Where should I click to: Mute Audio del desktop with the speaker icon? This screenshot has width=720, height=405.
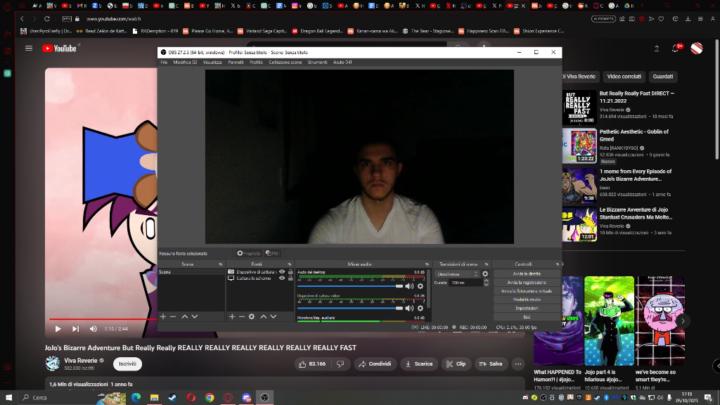pos(409,286)
